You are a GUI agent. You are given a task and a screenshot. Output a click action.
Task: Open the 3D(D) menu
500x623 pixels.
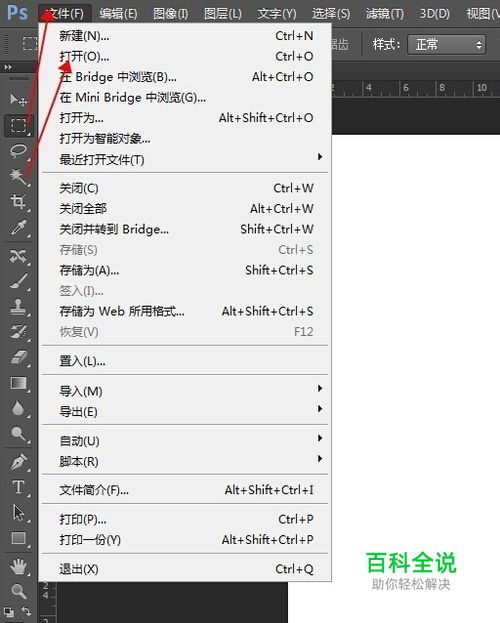pyautogui.click(x=435, y=14)
